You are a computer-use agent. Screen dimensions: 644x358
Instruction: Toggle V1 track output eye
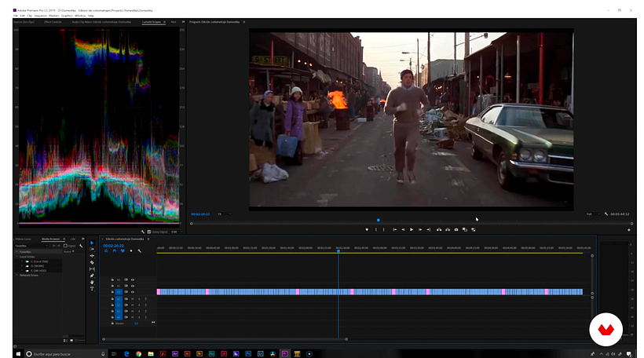(133, 292)
